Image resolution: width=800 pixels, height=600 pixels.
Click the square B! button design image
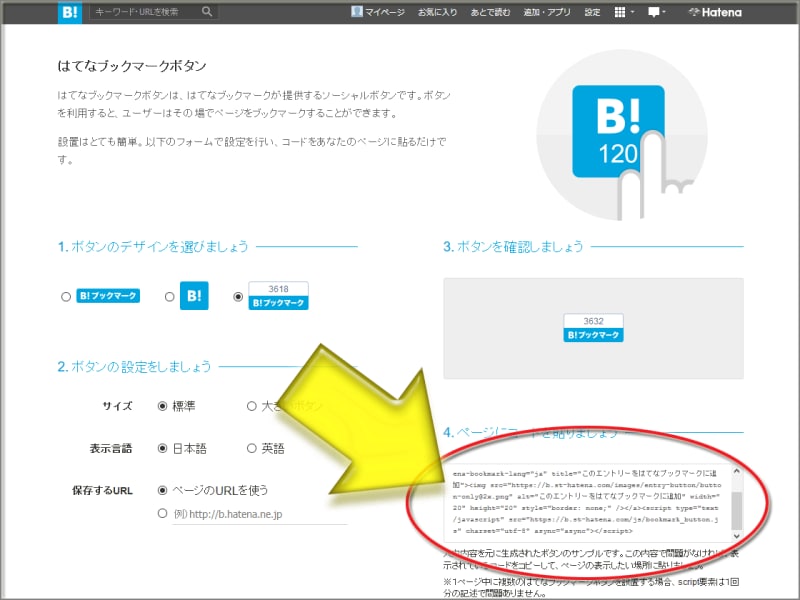point(192,296)
